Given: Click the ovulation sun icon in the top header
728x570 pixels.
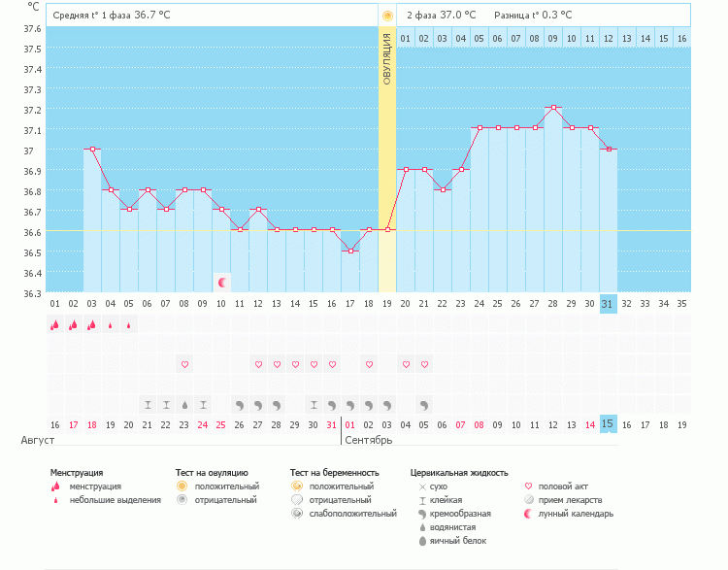Looking at the screenshot, I should 387,16.
